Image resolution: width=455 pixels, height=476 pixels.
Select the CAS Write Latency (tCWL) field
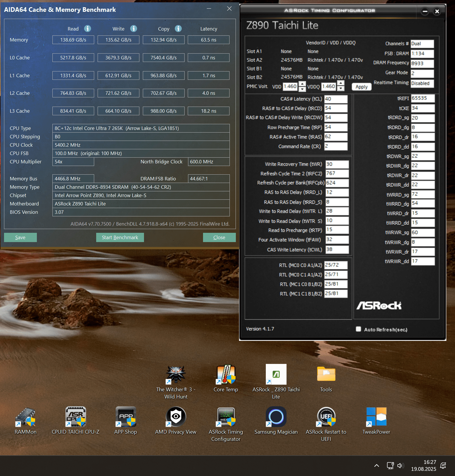(x=337, y=249)
